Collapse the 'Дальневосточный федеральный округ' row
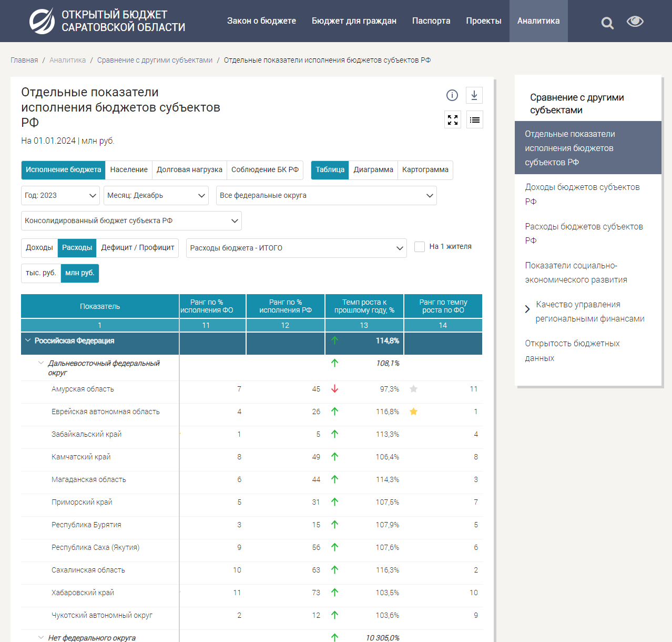This screenshot has width=672, height=642. click(41, 363)
